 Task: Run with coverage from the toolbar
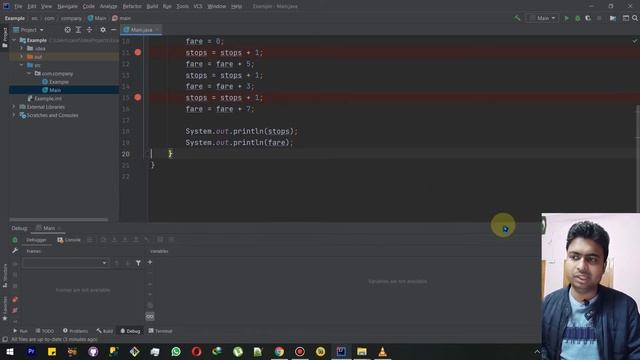point(588,18)
